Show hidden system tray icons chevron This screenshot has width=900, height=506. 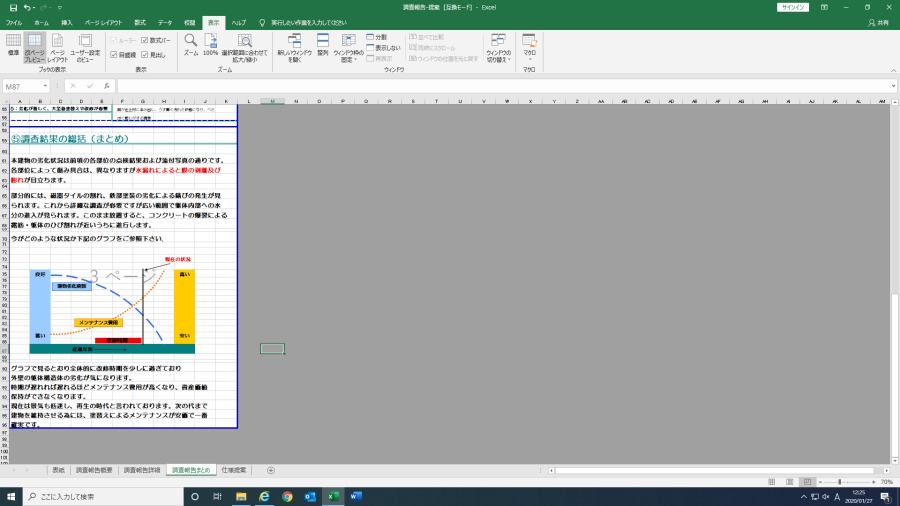click(804, 496)
